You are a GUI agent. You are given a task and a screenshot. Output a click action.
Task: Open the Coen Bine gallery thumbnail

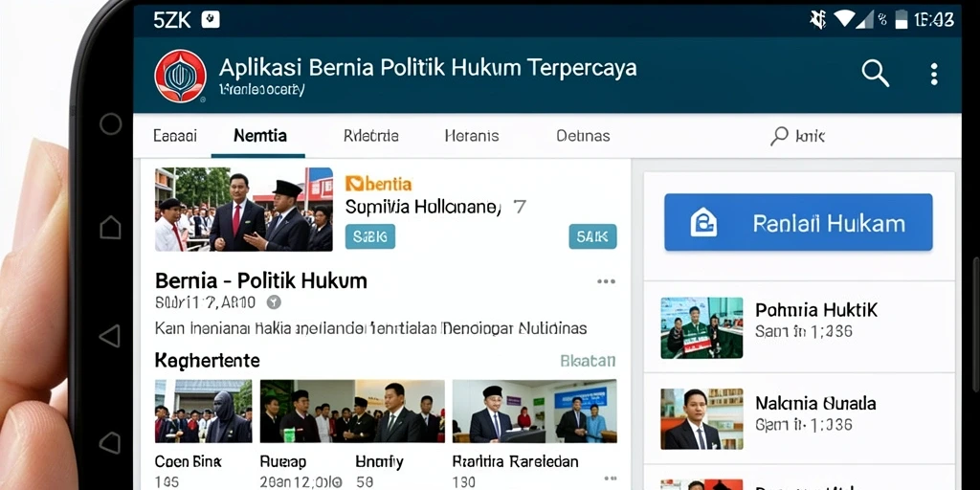pos(203,412)
